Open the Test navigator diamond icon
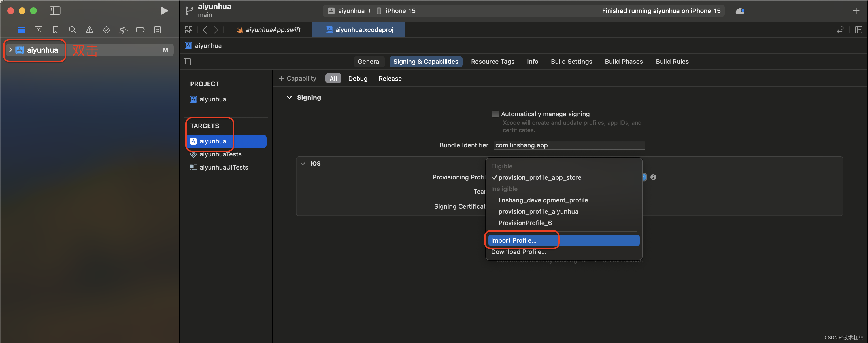868x343 pixels. [x=107, y=30]
